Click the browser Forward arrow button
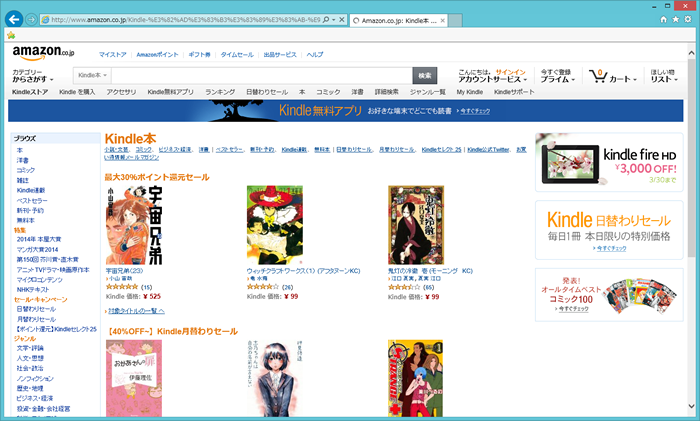 point(31,19)
